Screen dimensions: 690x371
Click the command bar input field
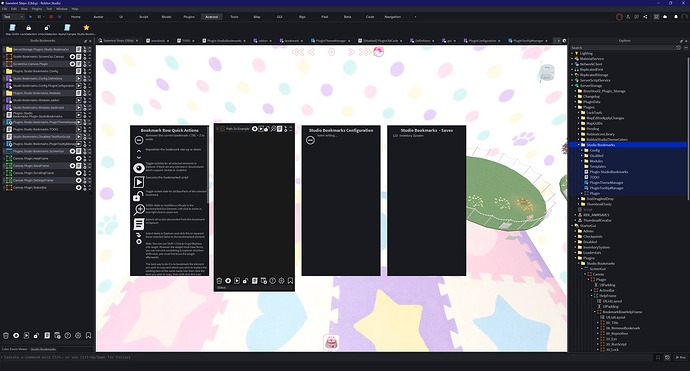[x=326, y=357]
